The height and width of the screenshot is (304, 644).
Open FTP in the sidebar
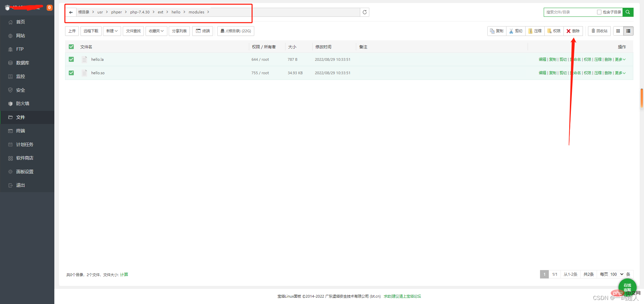coord(27,49)
